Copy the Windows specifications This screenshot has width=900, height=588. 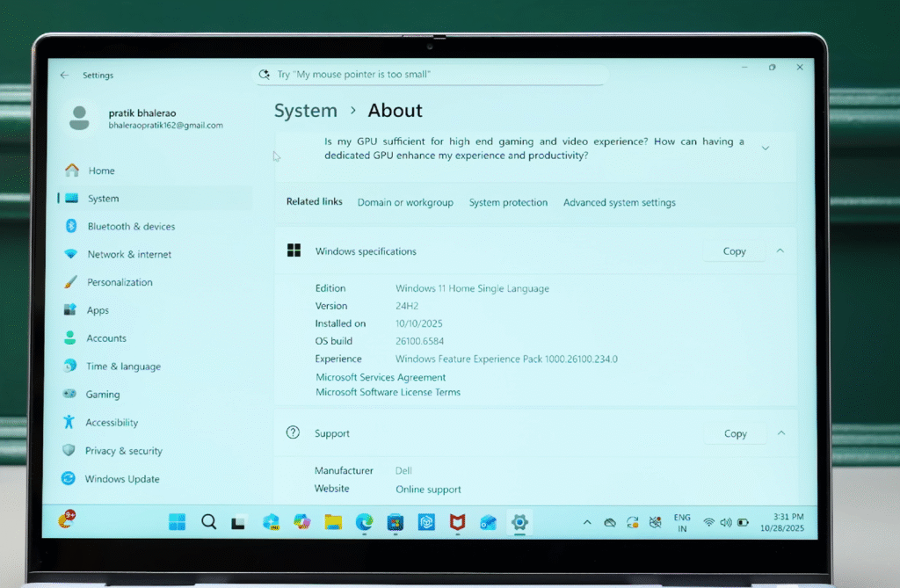[x=734, y=251]
